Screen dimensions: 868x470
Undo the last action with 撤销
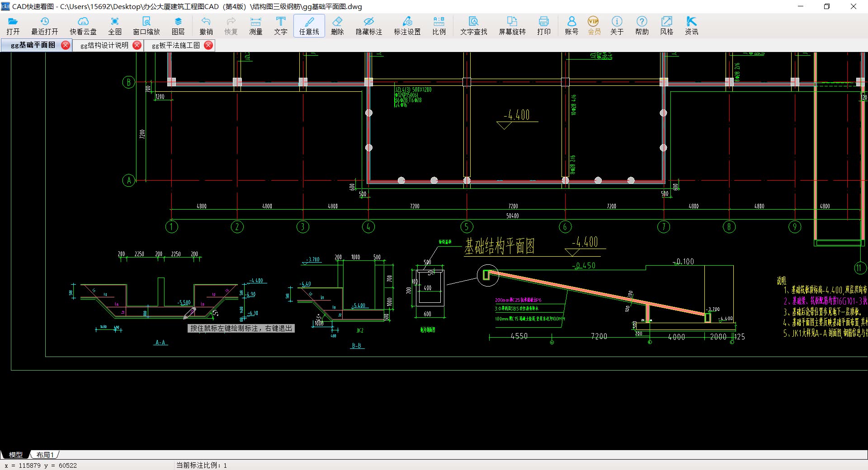tap(206, 26)
